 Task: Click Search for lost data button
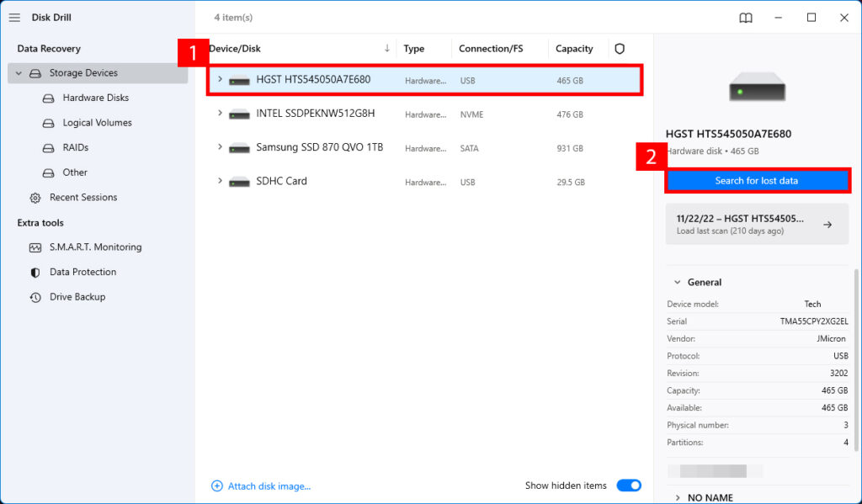click(757, 181)
